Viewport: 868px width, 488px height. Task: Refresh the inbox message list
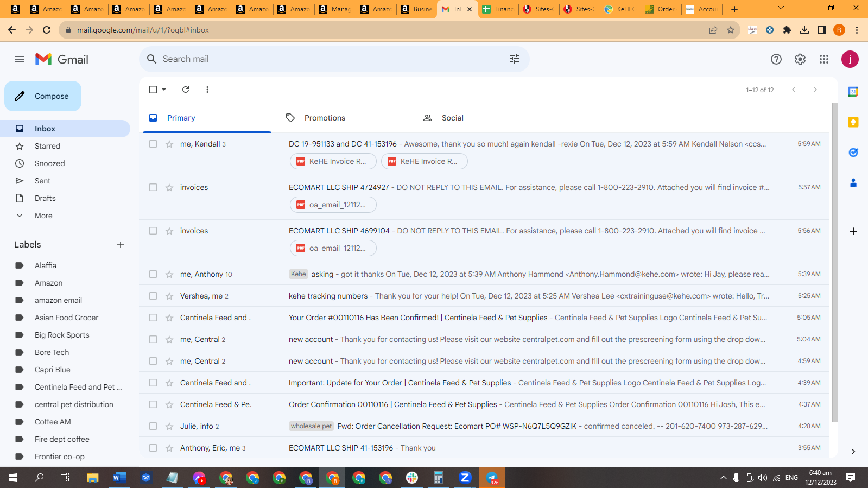pyautogui.click(x=186, y=90)
